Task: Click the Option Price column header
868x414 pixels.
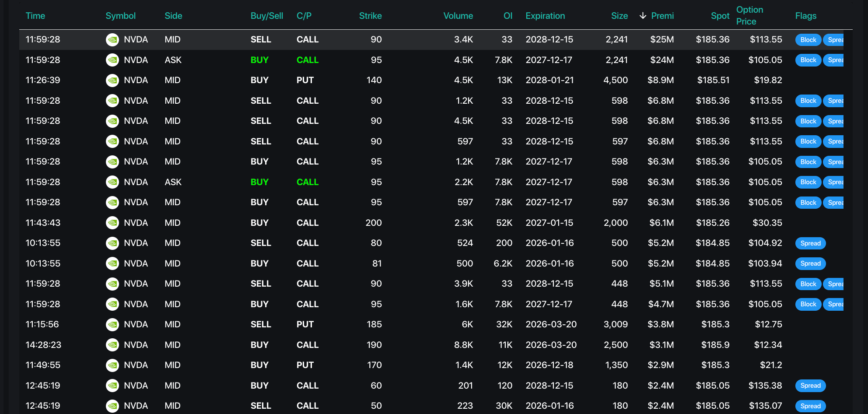Action: pos(749,15)
